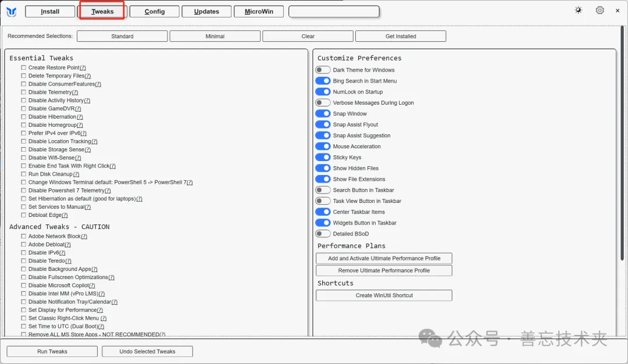
Task: Check Delete Temporary Files
Action: [x=24, y=76]
